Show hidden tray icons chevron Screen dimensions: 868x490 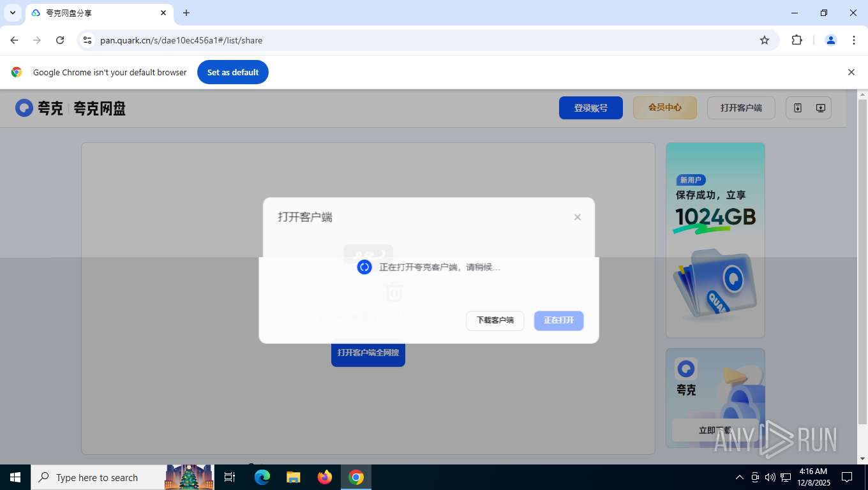(740, 477)
